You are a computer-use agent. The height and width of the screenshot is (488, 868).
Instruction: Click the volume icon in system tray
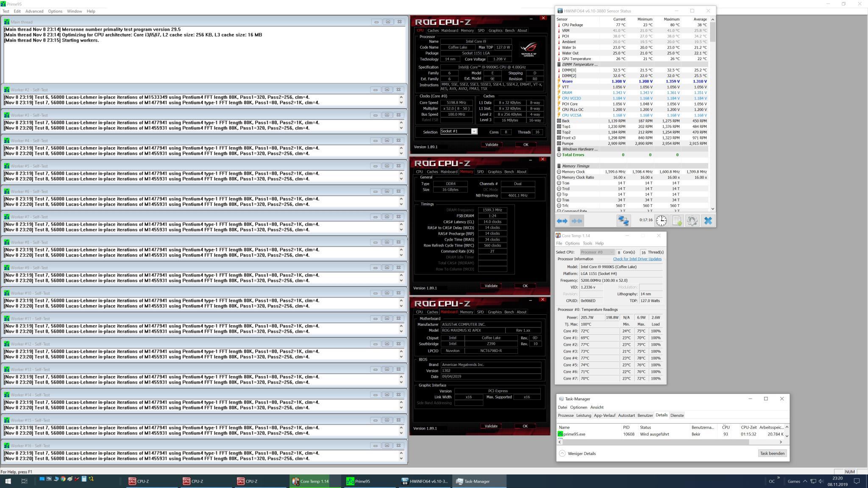(x=821, y=481)
